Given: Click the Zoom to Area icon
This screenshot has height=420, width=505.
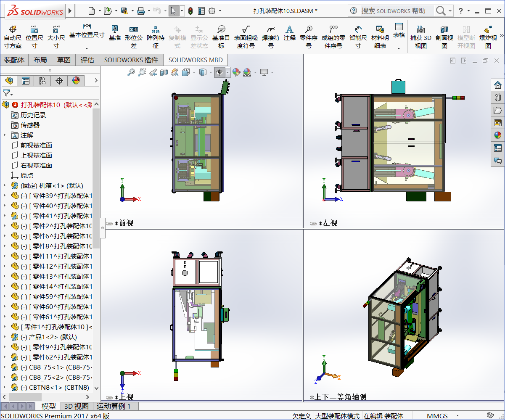Looking at the screenshot, I should coord(142,73).
